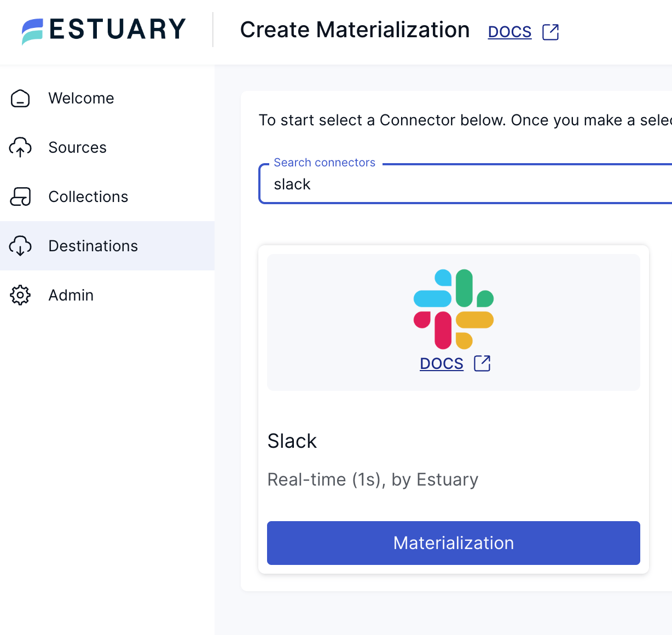Screen dimensions: 672x635
Task: Click the Destinations cloud download icon
Action: click(x=20, y=246)
